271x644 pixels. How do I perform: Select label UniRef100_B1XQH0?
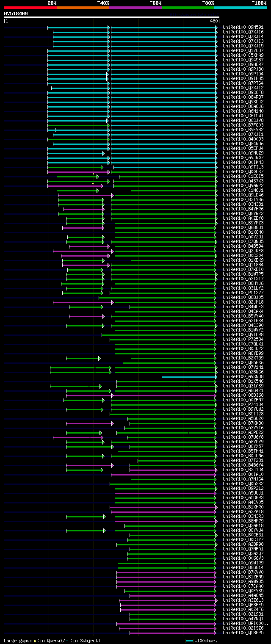coord(243,232)
